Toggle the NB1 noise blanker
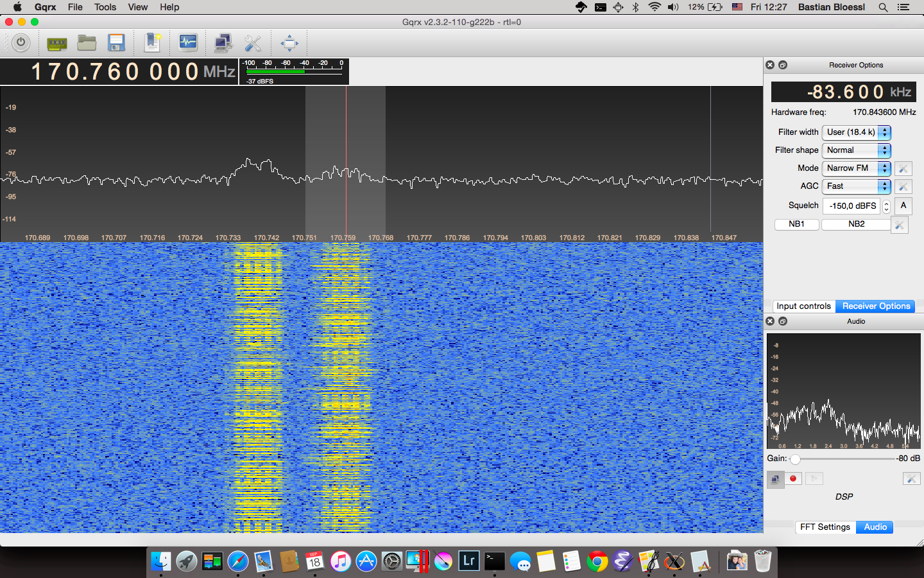This screenshot has height=578, width=924. [x=796, y=224]
